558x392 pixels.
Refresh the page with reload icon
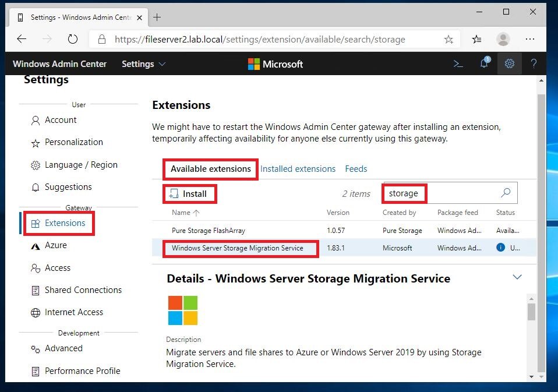pos(73,39)
